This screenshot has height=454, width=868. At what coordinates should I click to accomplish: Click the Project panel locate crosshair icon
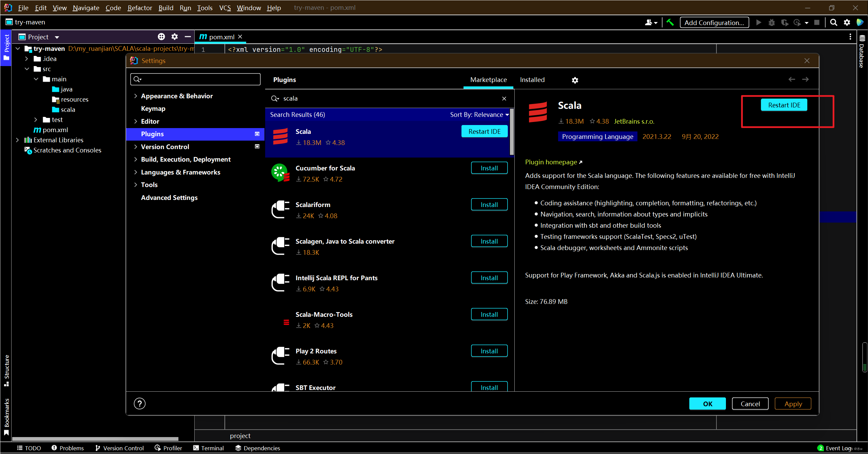point(161,37)
